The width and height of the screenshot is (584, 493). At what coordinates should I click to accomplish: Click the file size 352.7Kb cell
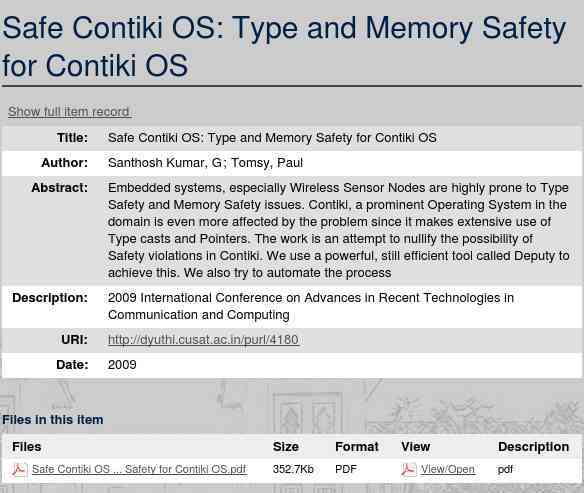coord(293,469)
